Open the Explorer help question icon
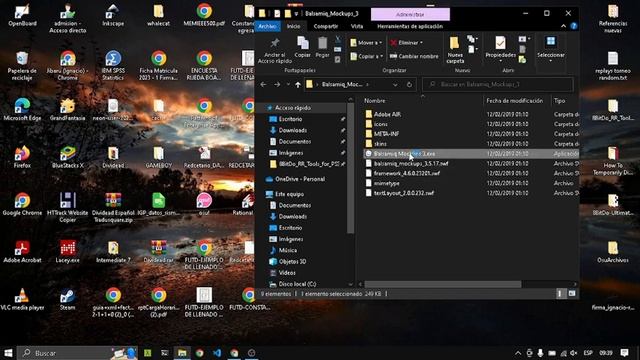The image size is (640, 360). click(574, 26)
